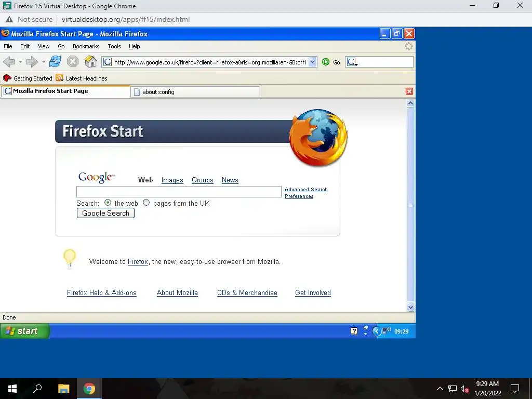Click the XP tray help question icon
Screen dimensions: 532x399
(x=354, y=331)
